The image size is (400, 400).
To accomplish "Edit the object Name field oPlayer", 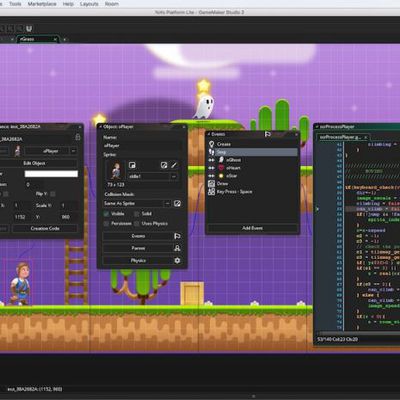I will (x=143, y=146).
